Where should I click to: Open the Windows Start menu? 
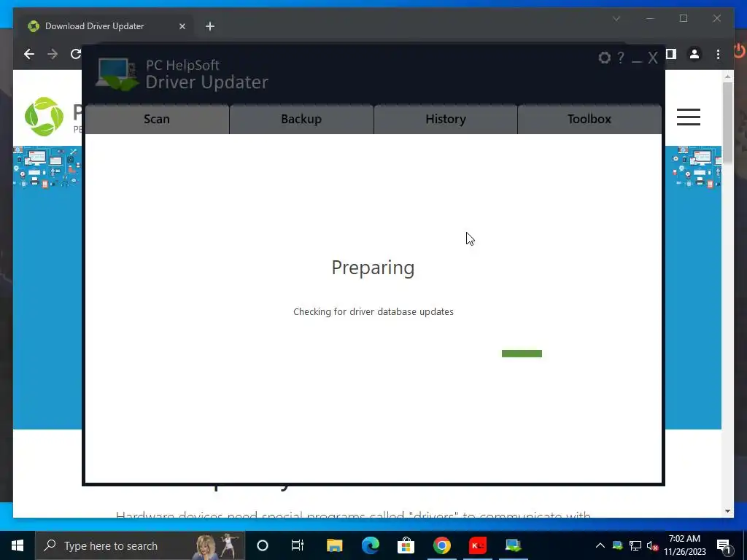[x=18, y=545]
